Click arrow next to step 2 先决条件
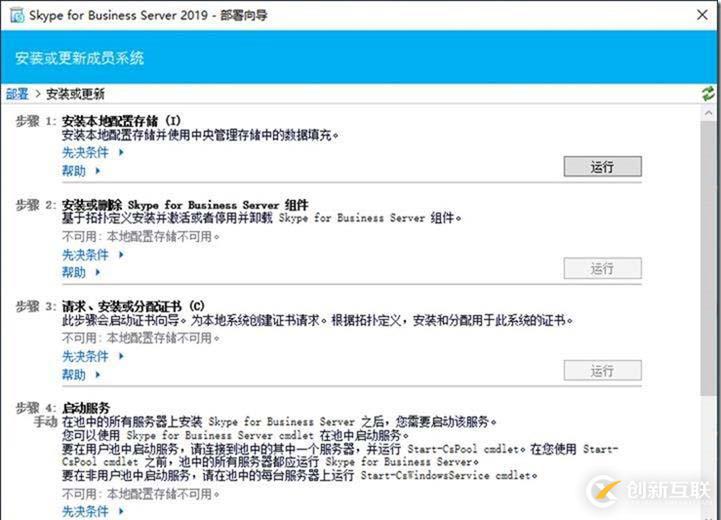Viewport: 721px width, 520px height. click(x=121, y=254)
